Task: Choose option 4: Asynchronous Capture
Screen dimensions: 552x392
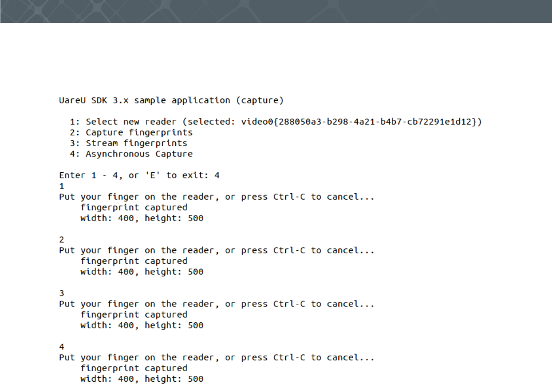Action: pyautogui.click(x=131, y=154)
